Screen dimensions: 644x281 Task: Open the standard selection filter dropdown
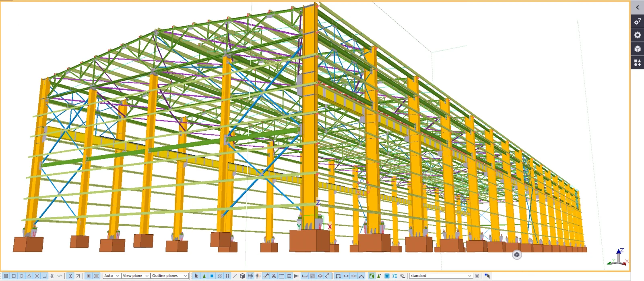coord(441,276)
